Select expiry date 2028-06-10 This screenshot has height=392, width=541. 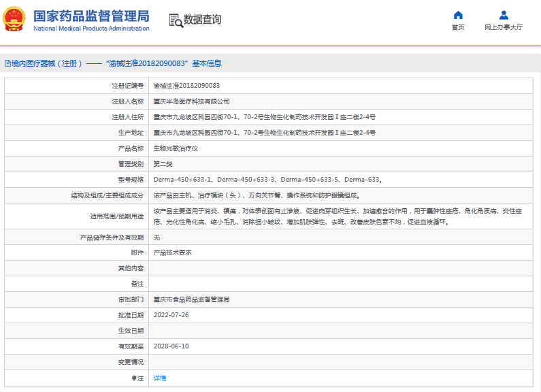pyautogui.click(x=171, y=346)
